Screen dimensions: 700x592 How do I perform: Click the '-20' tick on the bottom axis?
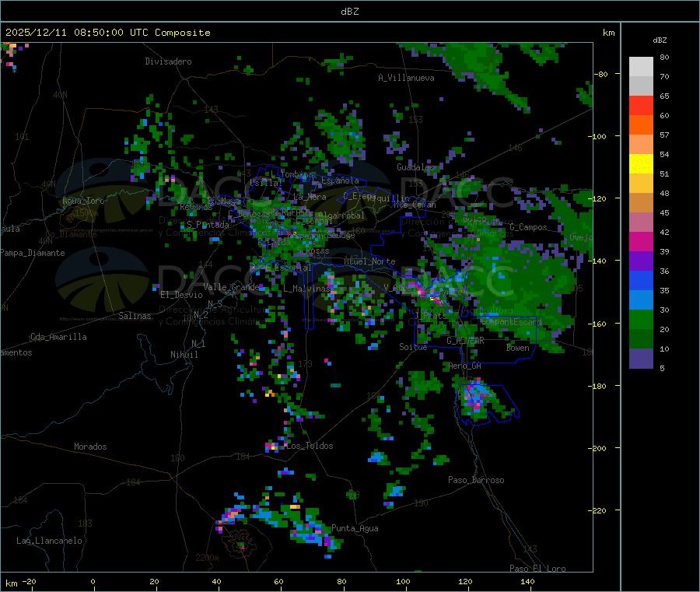(29, 581)
